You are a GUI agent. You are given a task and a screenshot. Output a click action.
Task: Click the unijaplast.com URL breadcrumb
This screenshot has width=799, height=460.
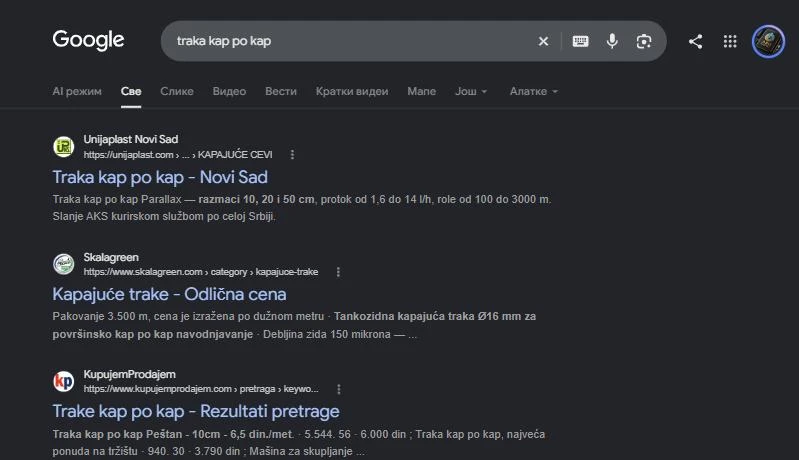click(x=178, y=154)
